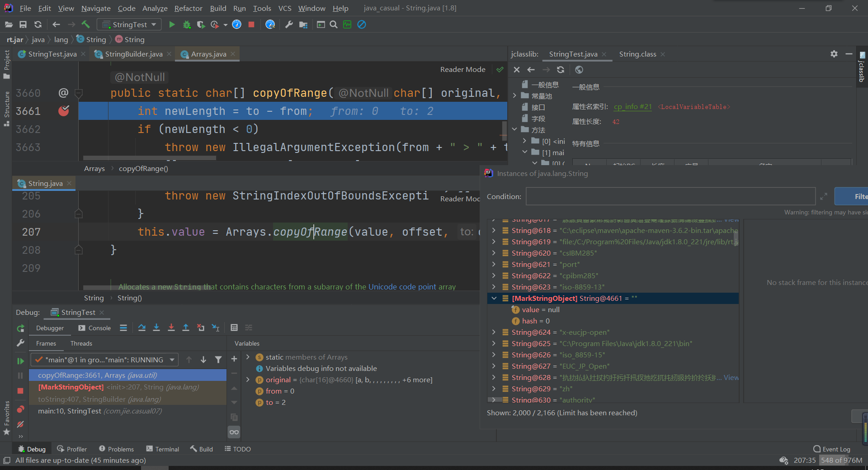Expand the String@624 instance row
The width and height of the screenshot is (868, 470).
pyautogui.click(x=494, y=332)
